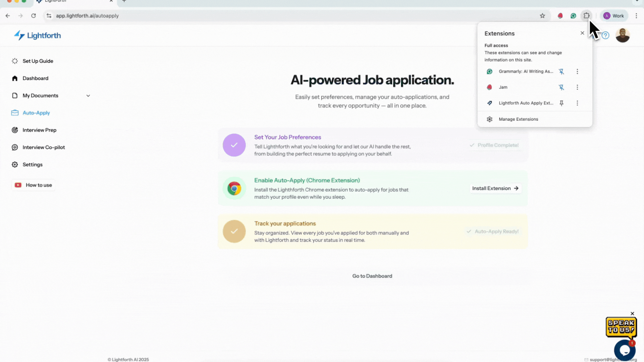This screenshot has height=362, width=644.
Task: Open the Auto-Apply sidebar section
Action: point(36,113)
